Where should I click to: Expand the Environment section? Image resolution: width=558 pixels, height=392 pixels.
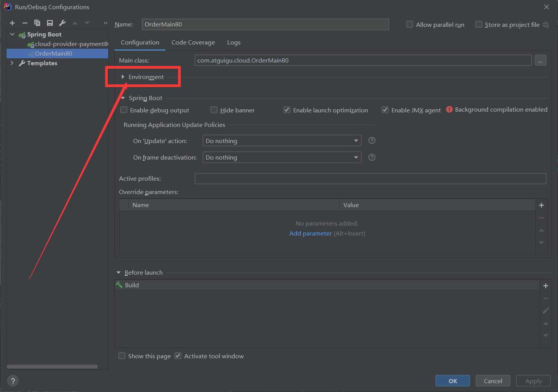tap(123, 77)
